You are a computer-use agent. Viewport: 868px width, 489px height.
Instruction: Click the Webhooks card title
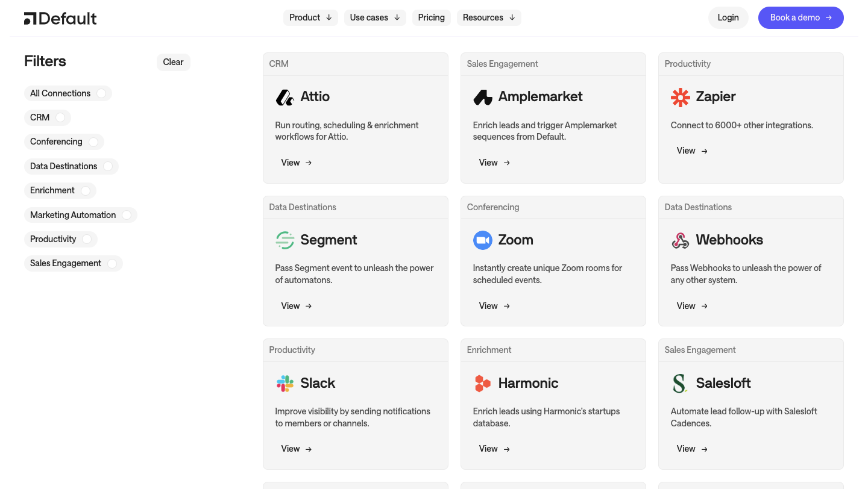729,240
